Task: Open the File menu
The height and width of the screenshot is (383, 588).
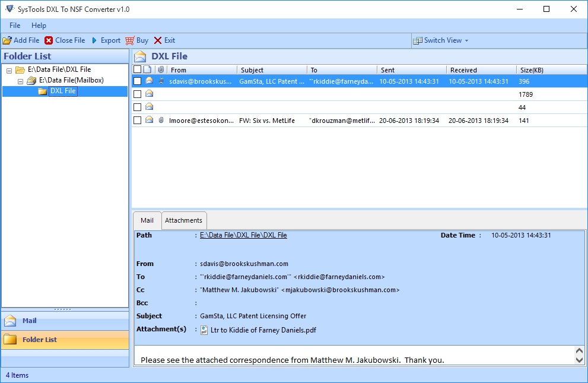Action: tap(15, 26)
